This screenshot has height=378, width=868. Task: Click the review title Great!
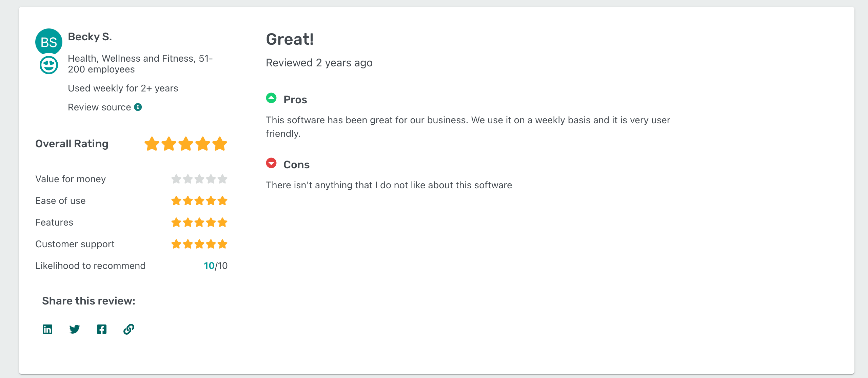290,39
